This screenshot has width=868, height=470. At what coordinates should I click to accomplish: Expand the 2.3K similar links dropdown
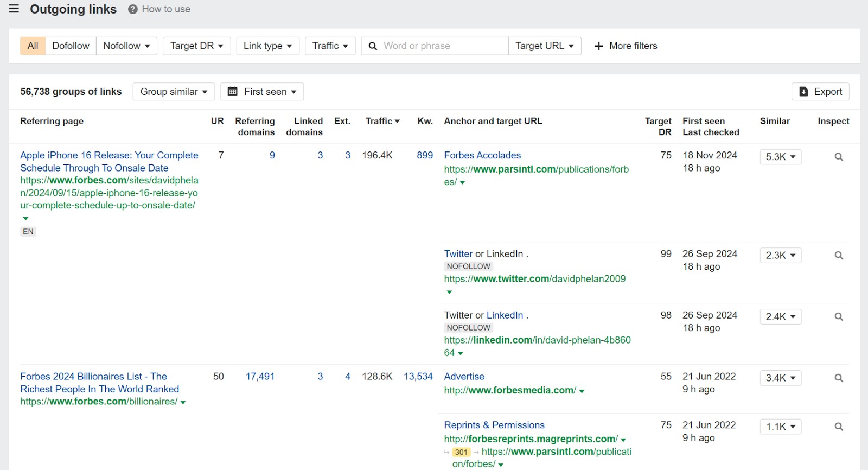click(781, 255)
